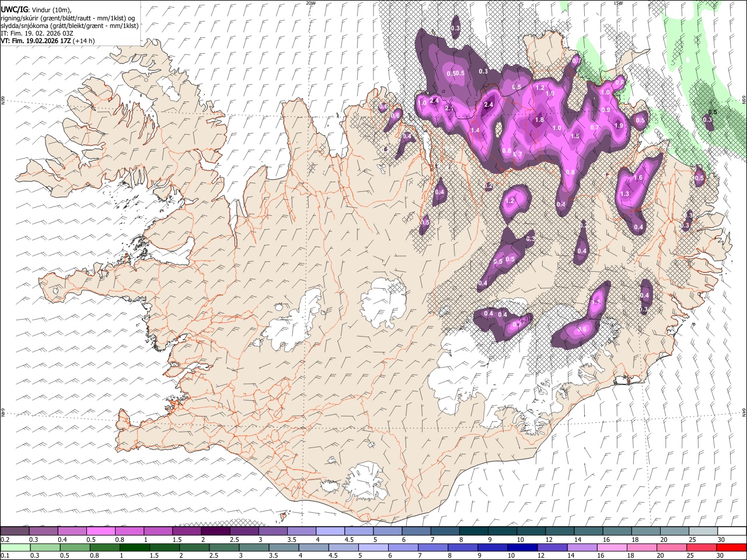The height and width of the screenshot is (560, 747).
Task: Click the '0.4' label under the purple legend row
Action: tap(63, 540)
